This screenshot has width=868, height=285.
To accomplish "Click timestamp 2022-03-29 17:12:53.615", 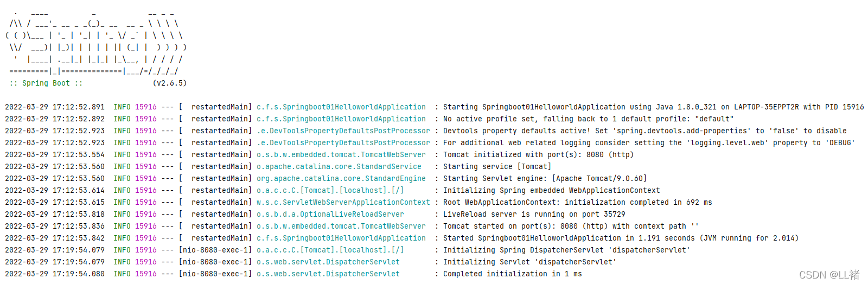I will click(55, 203).
